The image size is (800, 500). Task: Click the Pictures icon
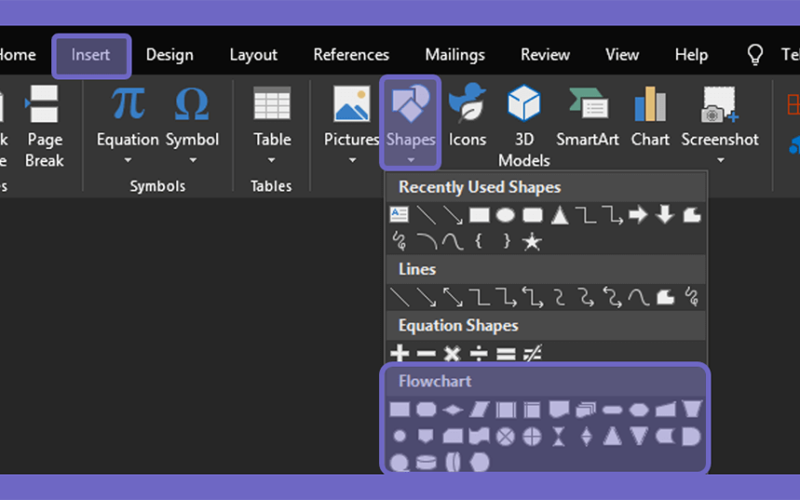(352, 104)
